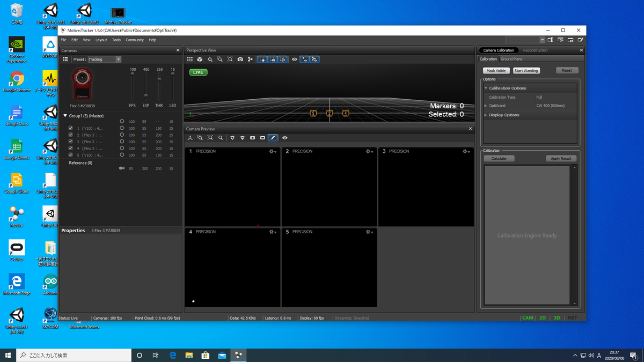Screen dimensions: 644x362
Task: Close the Cameras pane
Action: tap(178, 50)
